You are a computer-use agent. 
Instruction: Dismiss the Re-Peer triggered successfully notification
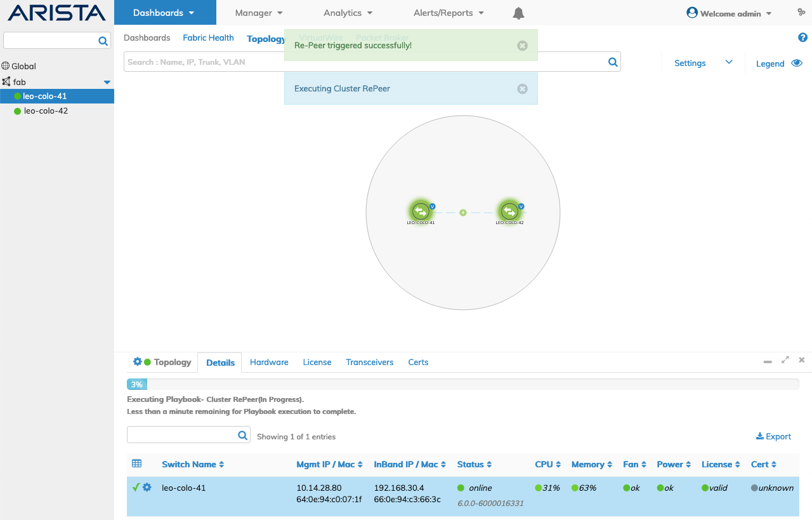(522, 46)
